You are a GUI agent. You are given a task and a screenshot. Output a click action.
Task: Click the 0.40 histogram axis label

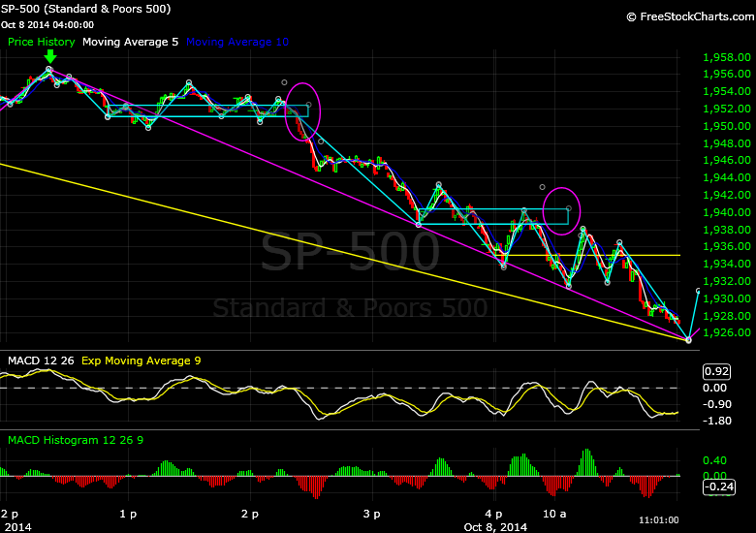pos(715,460)
